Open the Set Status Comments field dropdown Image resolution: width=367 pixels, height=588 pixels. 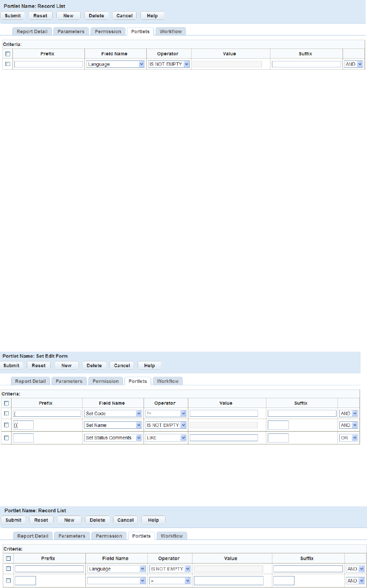pos(113,438)
